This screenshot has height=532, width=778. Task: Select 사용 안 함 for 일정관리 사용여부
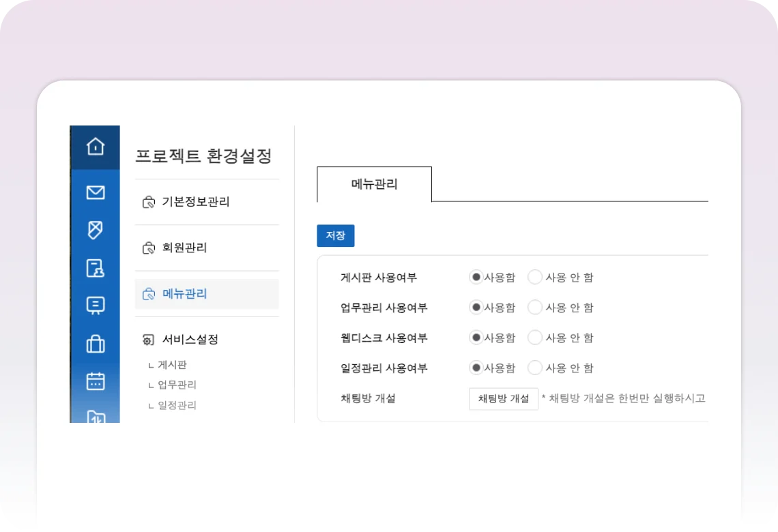tap(535, 368)
